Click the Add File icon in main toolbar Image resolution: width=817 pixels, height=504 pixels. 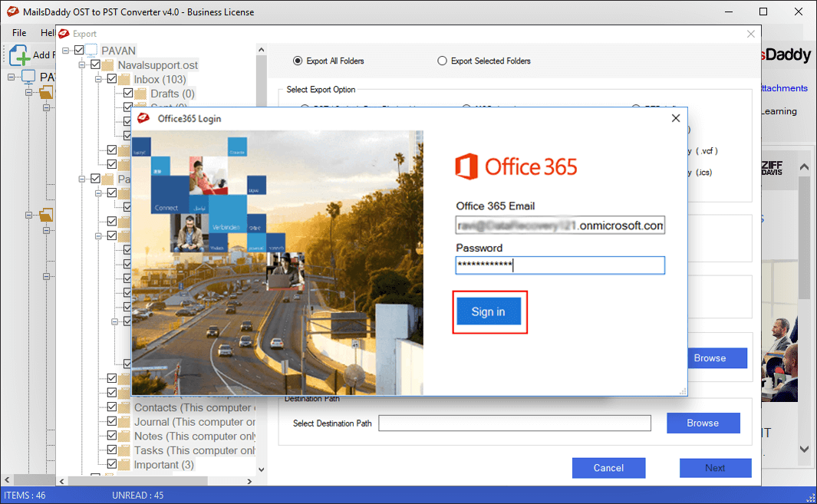pyautogui.click(x=19, y=55)
